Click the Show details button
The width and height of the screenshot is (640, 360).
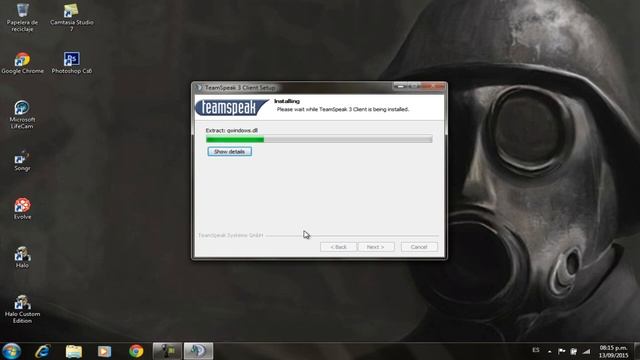229,151
